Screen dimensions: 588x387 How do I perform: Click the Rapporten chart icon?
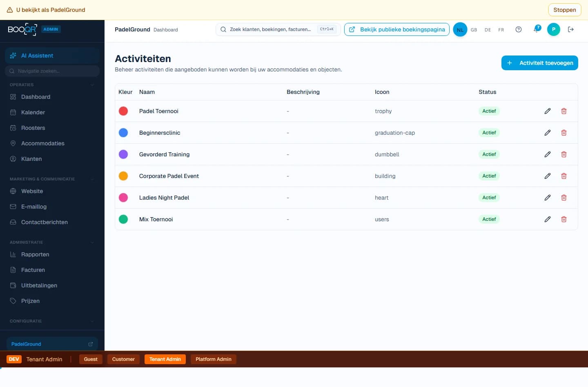13,254
